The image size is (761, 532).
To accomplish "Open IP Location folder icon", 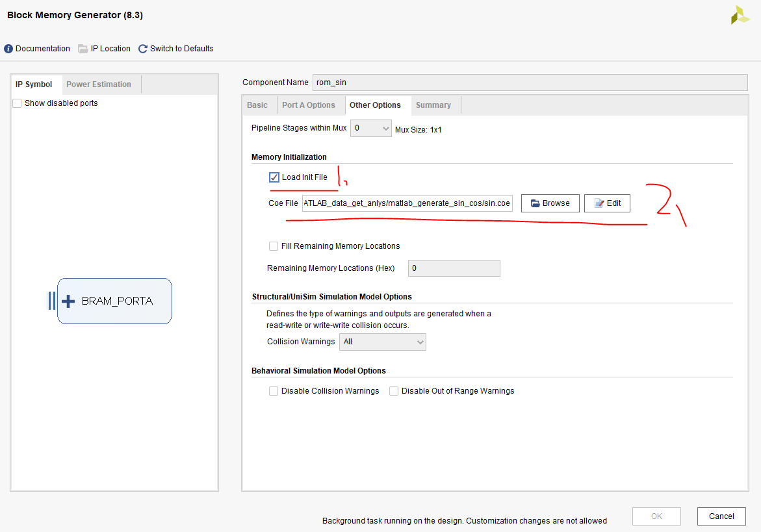I will [x=83, y=49].
